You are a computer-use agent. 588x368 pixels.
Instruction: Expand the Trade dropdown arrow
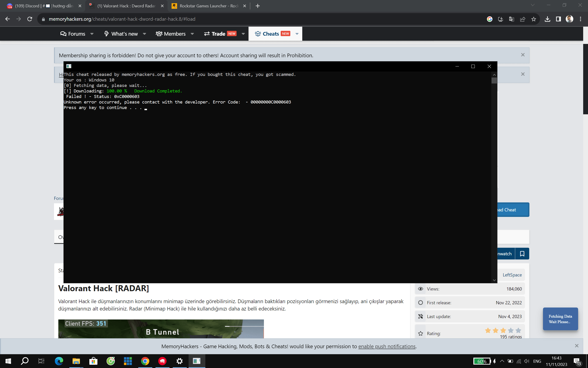[243, 34]
